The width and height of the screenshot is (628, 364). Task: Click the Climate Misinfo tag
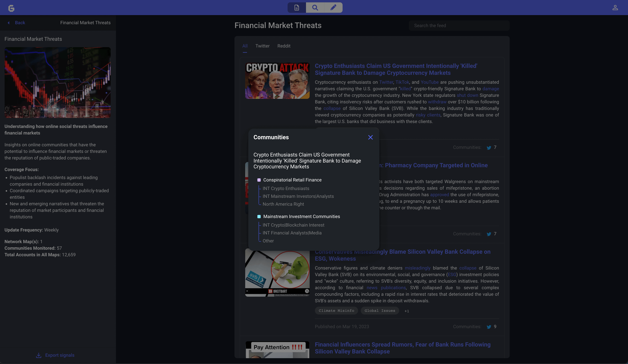click(x=336, y=311)
